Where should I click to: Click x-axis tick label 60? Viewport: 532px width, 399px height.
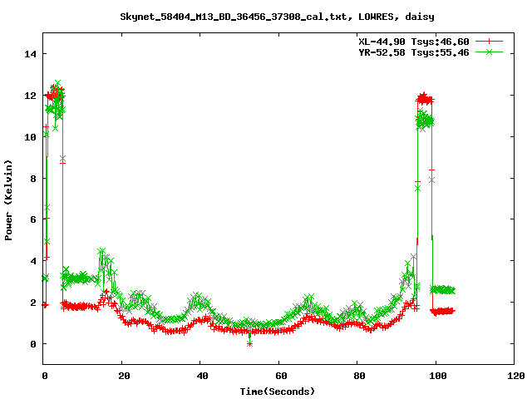[281, 376]
